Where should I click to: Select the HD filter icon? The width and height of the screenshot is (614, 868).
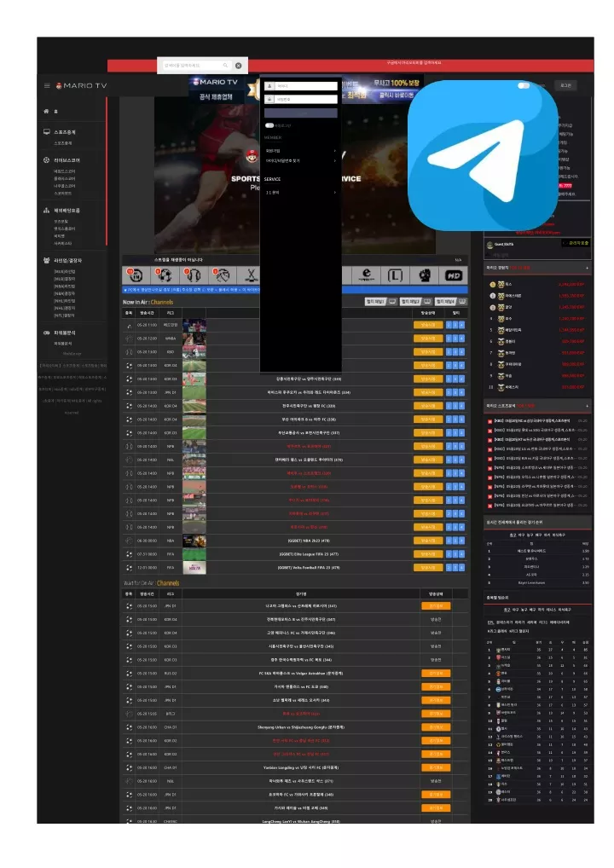tap(454, 275)
